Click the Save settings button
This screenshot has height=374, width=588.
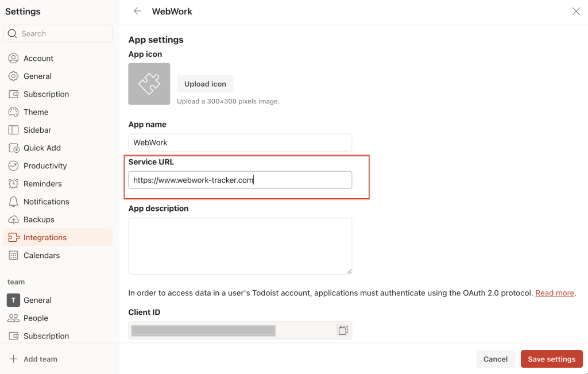(x=552, y=359)
